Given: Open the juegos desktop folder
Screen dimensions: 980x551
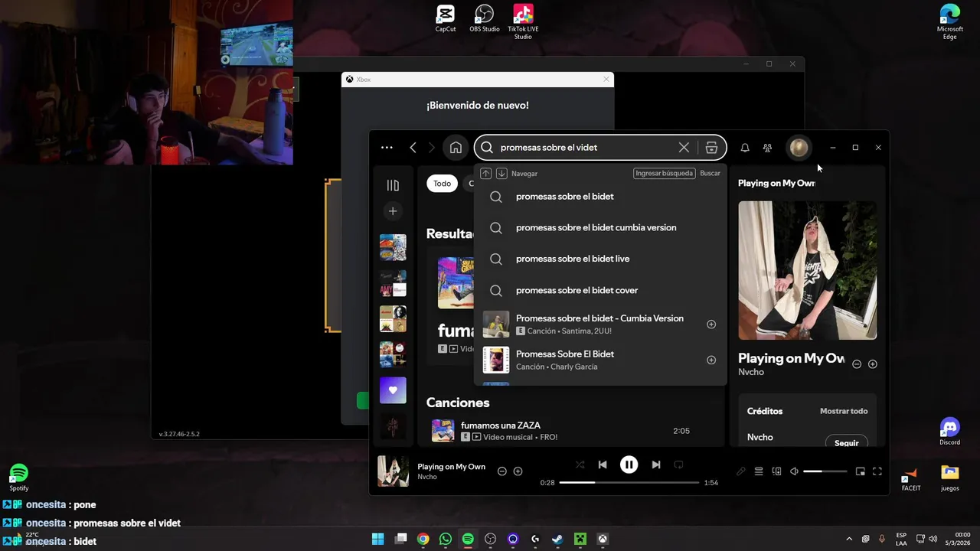Looking at the screenshot, I should pos(950,478).
